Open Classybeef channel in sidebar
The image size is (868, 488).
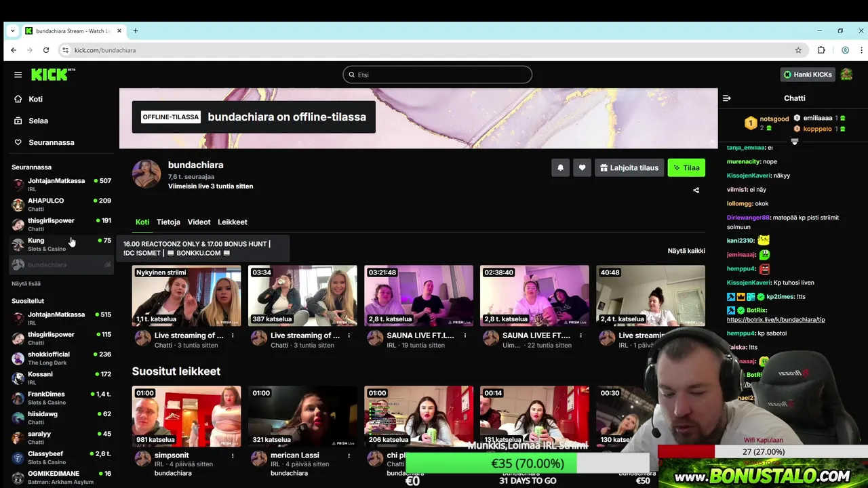pyautogui.click(x=61, y=457)
